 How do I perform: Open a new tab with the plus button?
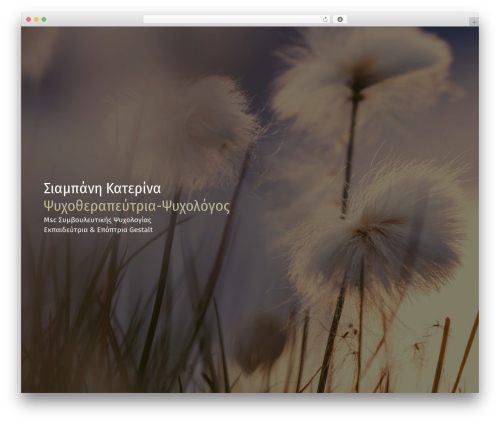click(x=474, y=22)
